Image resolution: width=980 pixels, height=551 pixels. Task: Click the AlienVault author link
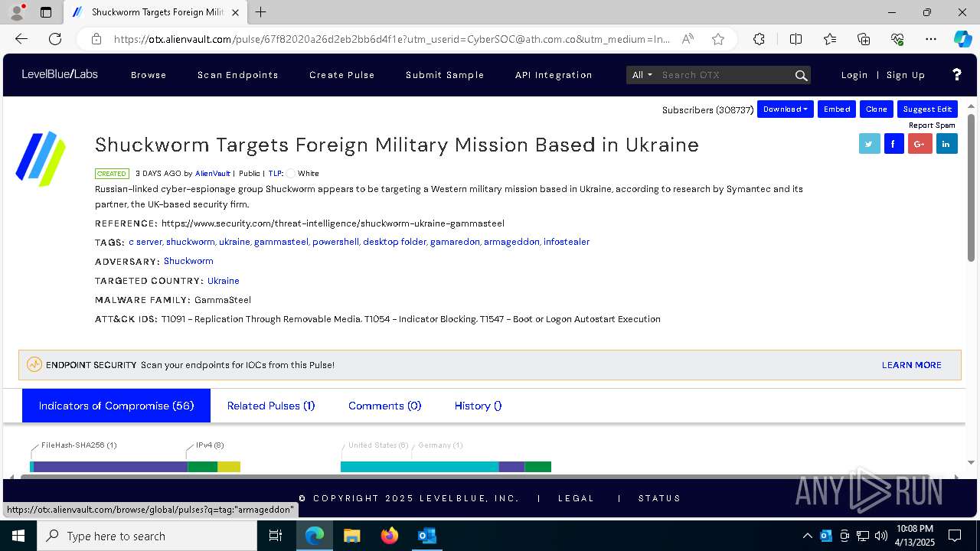pos(212,174)
